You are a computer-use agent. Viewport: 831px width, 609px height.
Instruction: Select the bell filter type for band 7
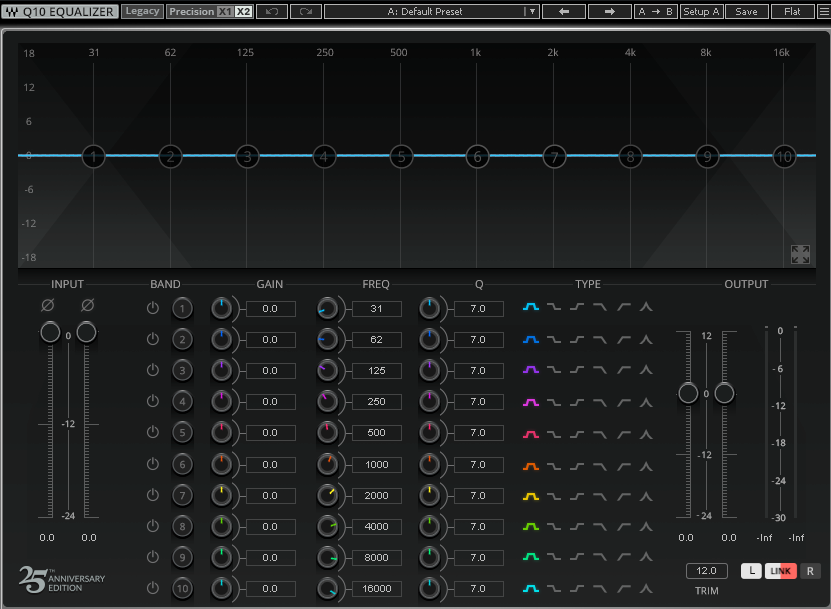pyautogui.click(x=531, y=497)
